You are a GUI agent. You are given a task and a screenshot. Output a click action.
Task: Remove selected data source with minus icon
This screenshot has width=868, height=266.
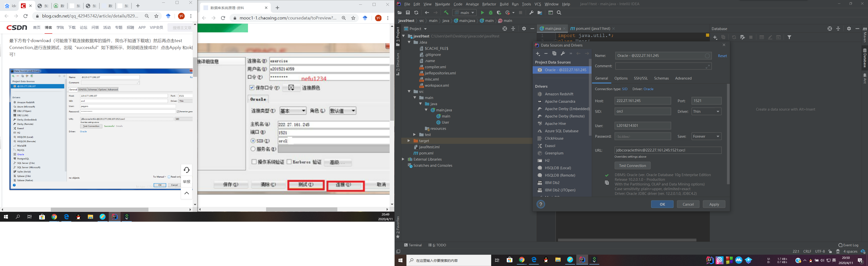(x=546, y=54)
